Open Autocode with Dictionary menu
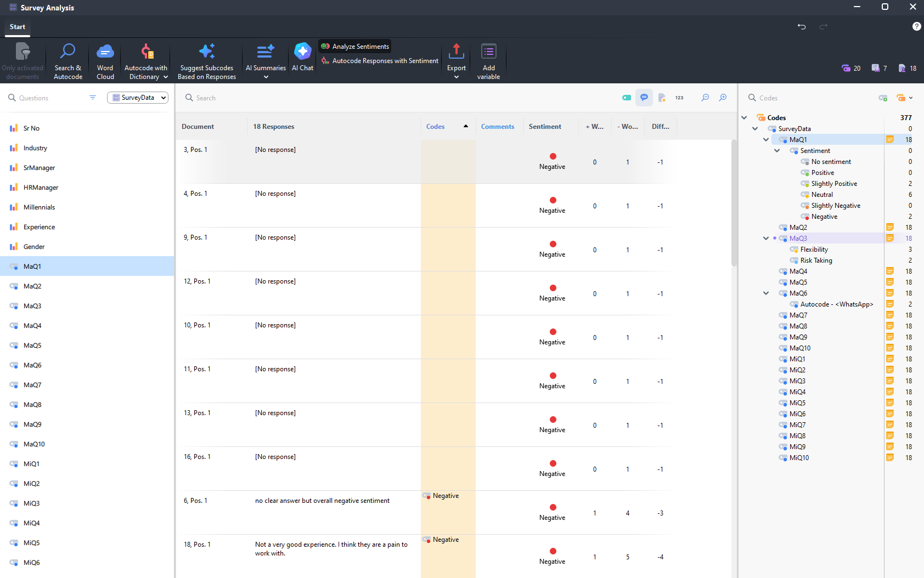Screen dimensions: 924x578 pyautogui.click(x=146, y=61)
